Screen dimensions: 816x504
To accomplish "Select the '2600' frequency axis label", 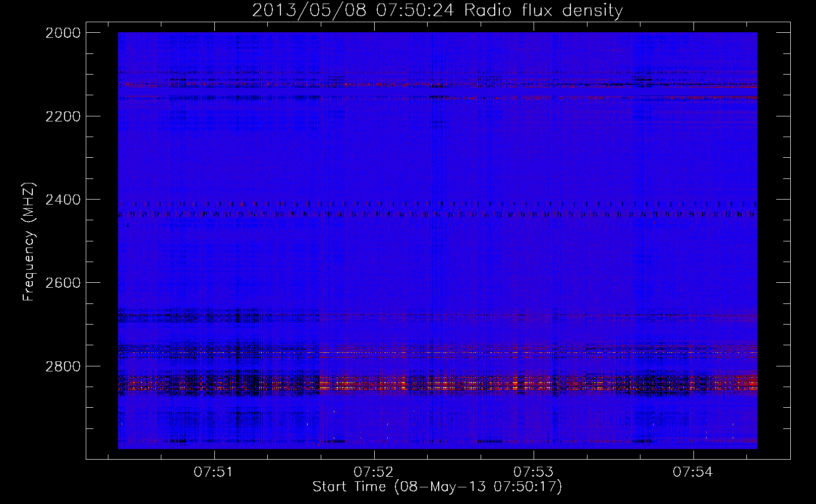I will (x=63, y=283).
